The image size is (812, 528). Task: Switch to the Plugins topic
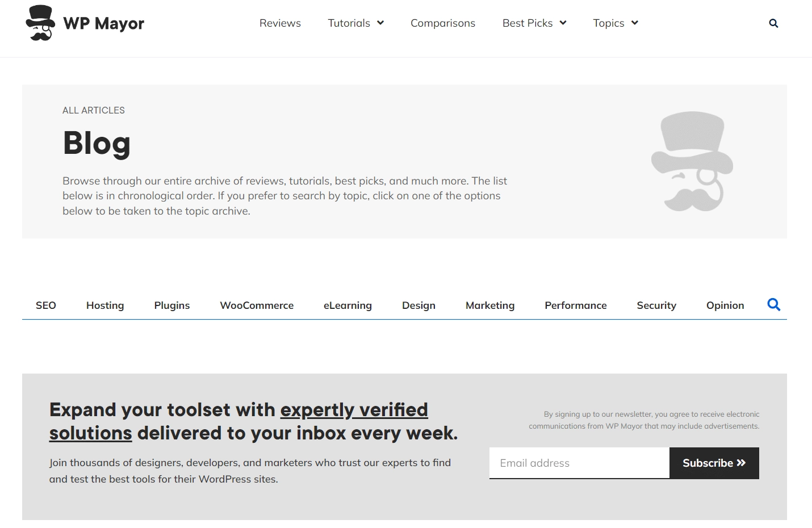172,305
